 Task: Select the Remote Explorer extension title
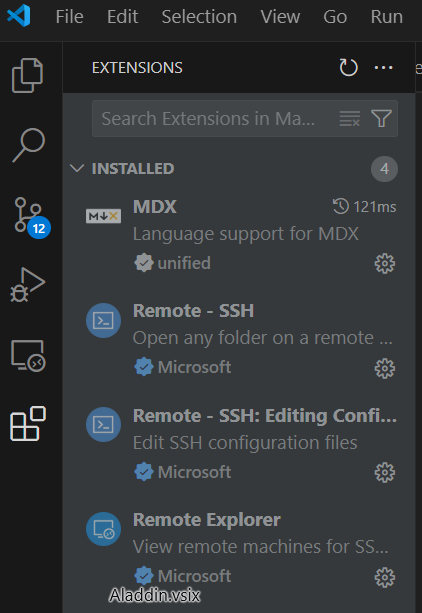[207, 520]
